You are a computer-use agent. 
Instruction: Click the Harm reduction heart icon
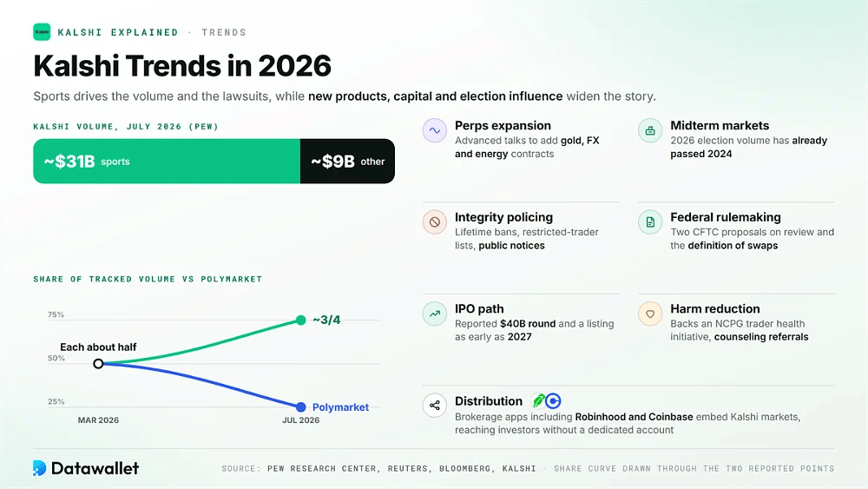650,314
